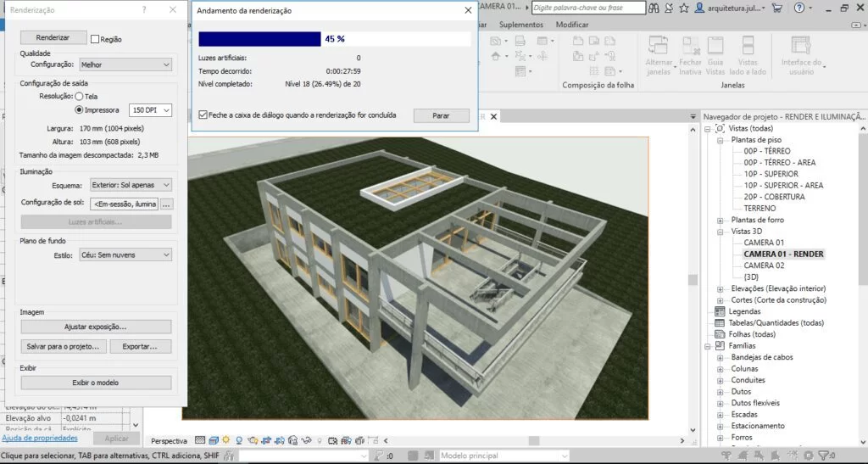
Task: Click the Ajustar exposição... button
Action: (96, 327)
